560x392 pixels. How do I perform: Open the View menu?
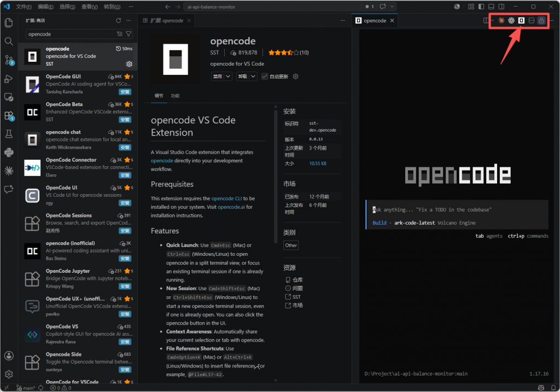coord(89,7)
